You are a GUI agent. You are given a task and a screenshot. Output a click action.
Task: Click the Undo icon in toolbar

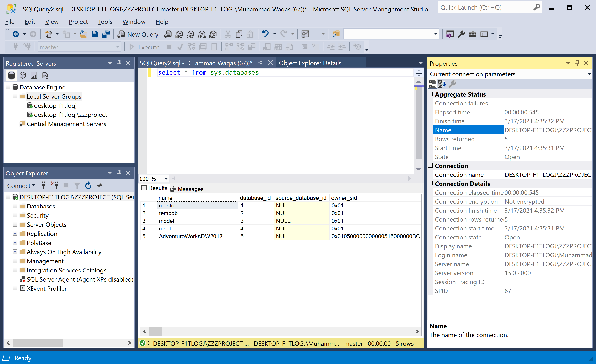point(265,34)
